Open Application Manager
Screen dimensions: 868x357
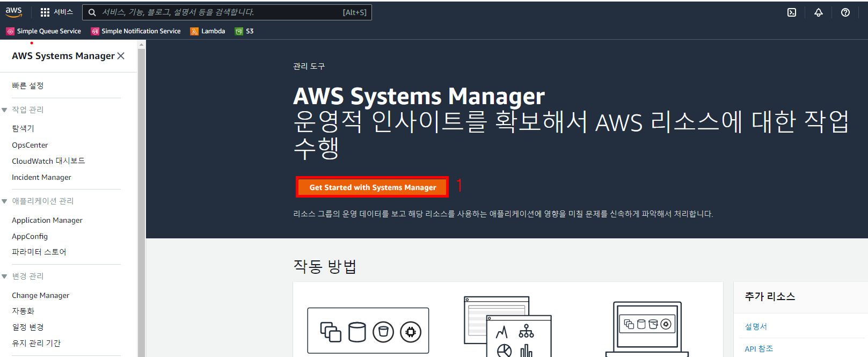[47, 220]
